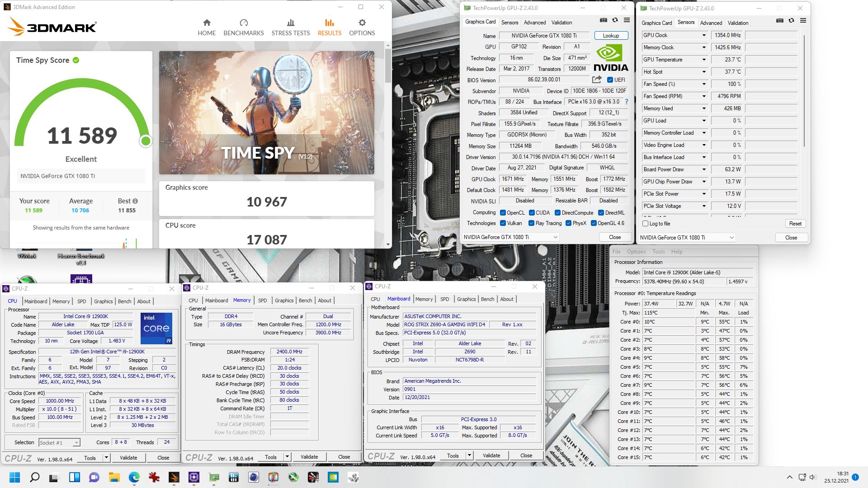This screenshot has height=488, width=868.
Task: Click the Average score value 10 706
Action: (80, 211)
